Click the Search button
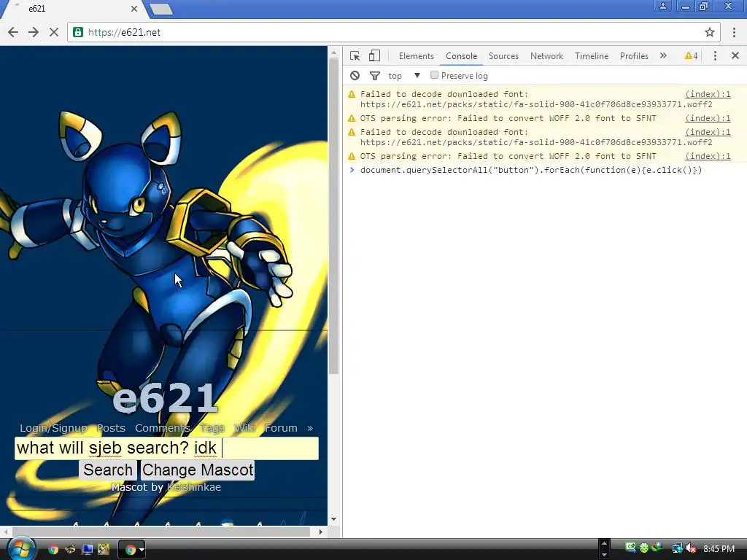Viewport: 747px width, 560px height. (x=108, y=470)
